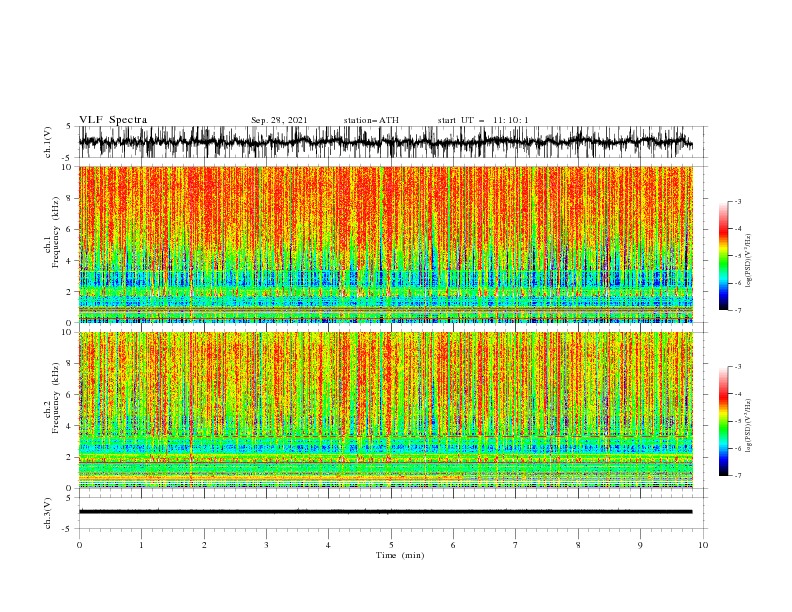Image resolution: width=792 pixels, height=612 pixels.
Task: Click the ch.2 spectrogram color scale bar
Action: coord(724,421)
